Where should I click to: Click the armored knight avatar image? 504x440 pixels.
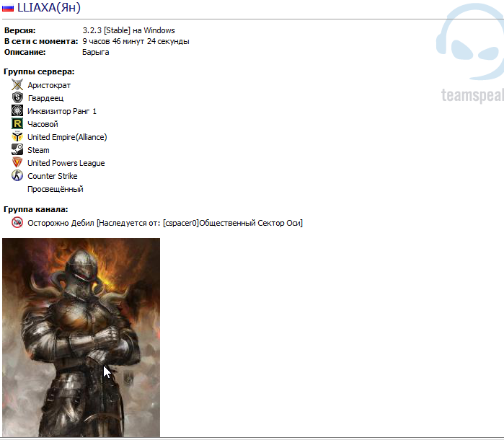click(x=81, y=338)
